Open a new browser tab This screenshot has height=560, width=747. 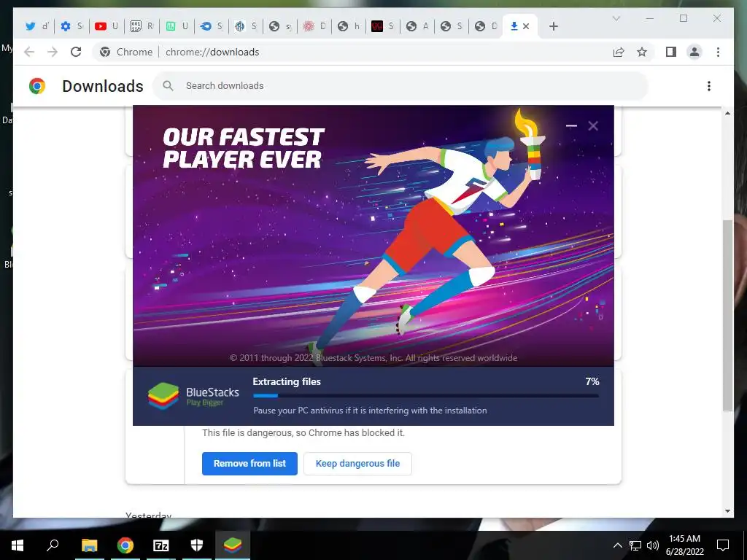553,26
